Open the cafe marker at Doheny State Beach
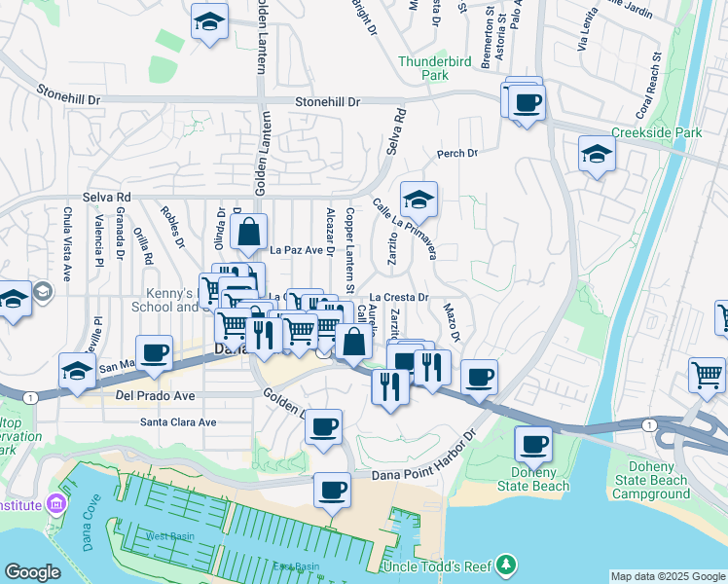 point(533,446)
